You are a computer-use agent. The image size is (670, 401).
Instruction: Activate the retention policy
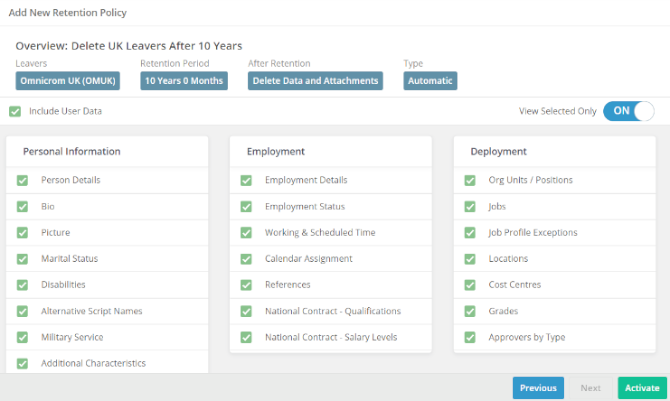(642, 388)
